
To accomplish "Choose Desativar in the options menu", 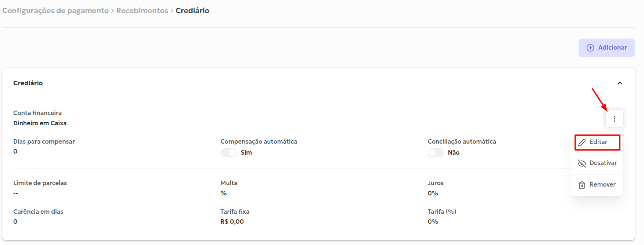I will (x=603, y=163).
